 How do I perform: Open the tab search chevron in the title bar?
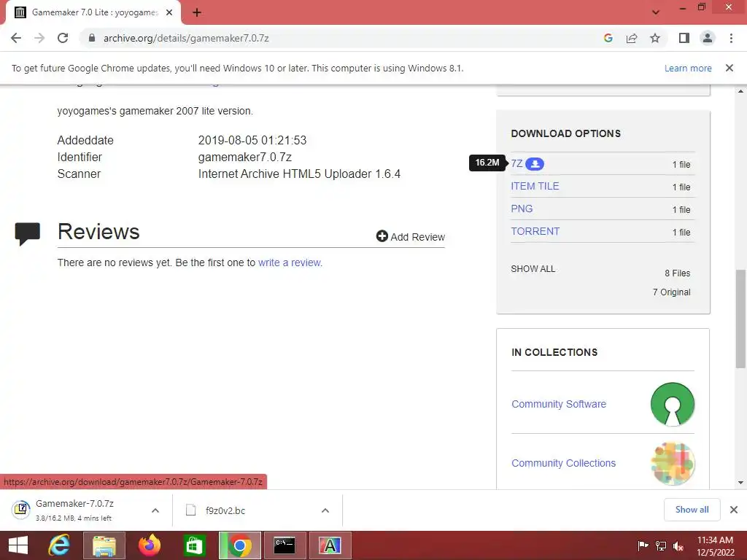[x=656, y=12]
